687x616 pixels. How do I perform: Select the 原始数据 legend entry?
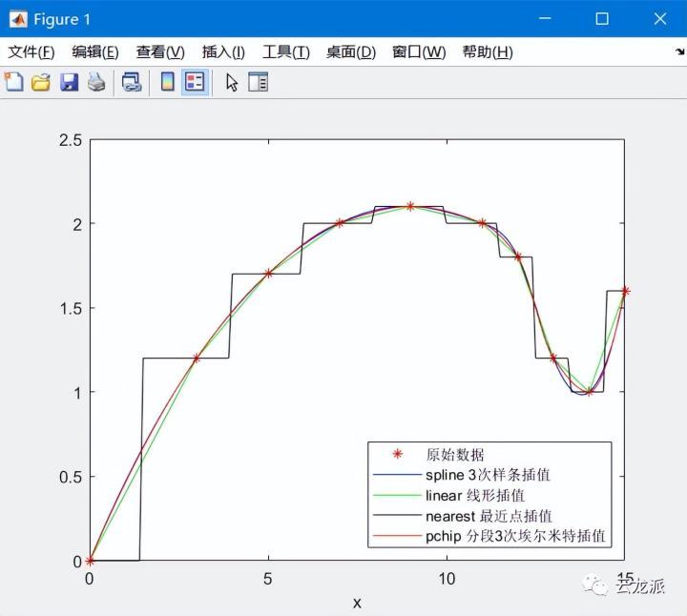455,455
